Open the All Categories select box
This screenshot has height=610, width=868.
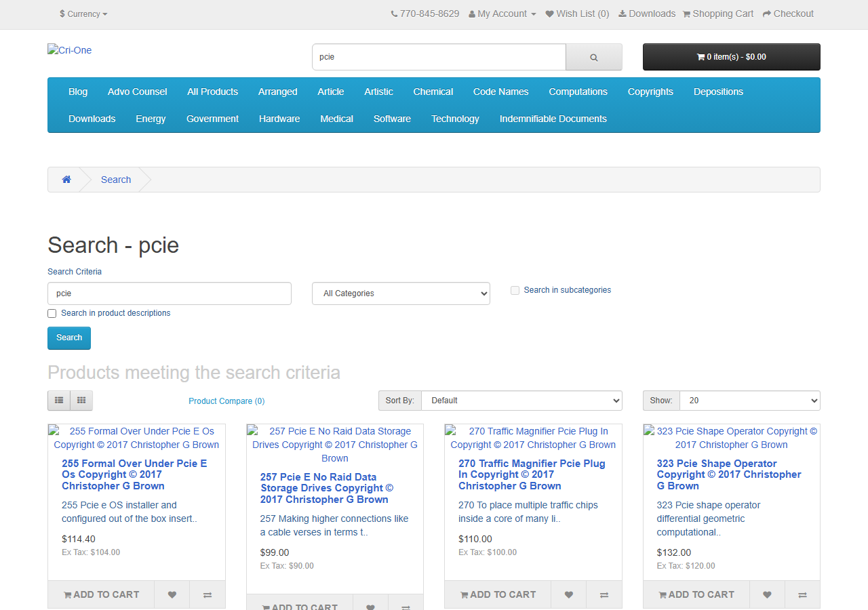pyautogui.click(x=401, y=293)
